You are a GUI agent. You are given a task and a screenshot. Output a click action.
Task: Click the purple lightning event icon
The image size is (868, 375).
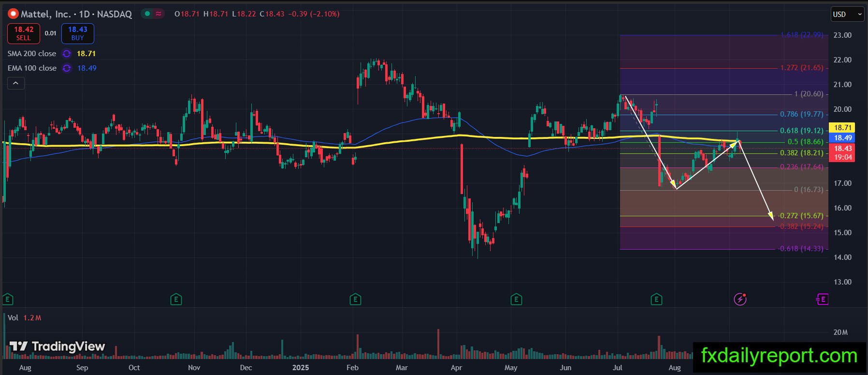pyautogui.click(x=740, y=300)
